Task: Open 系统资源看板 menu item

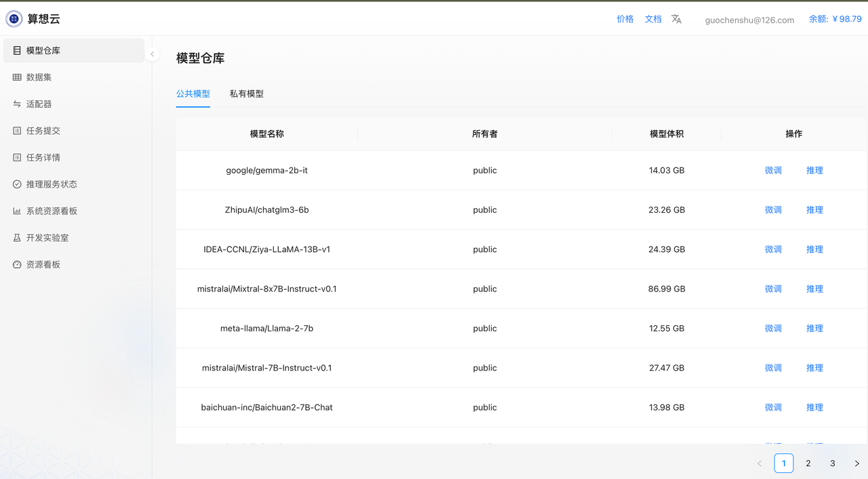Action: pos(74,211)
